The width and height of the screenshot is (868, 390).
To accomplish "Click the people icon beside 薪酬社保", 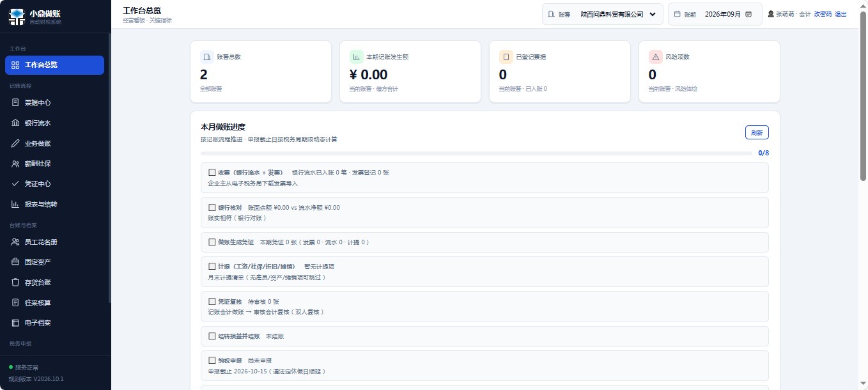I will [15, 164].
